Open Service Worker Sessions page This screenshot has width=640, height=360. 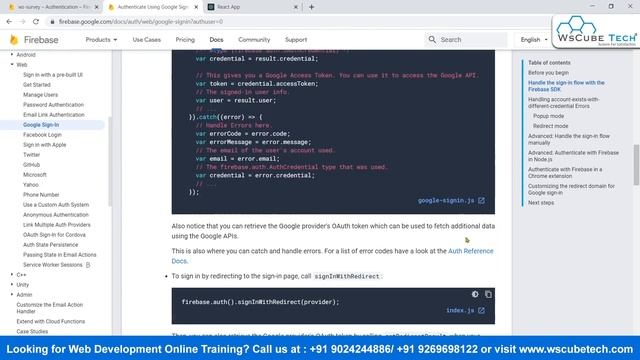click(x=53, y=265)
